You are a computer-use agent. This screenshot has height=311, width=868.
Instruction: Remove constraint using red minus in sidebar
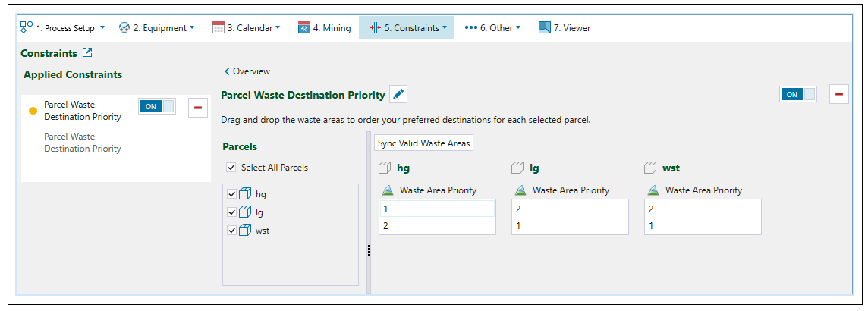(x=197, y=107)
